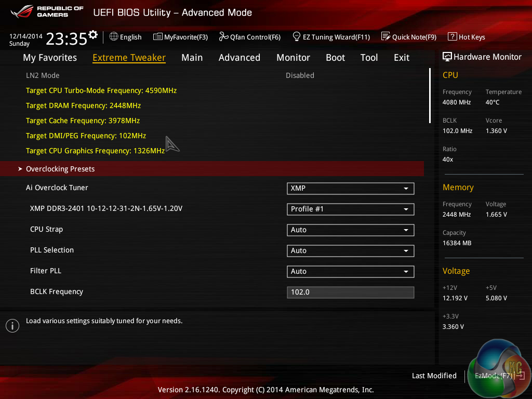Click the CPU Strap label
Viewport: 532px width, 399px height.
click(x=46, y=229)
